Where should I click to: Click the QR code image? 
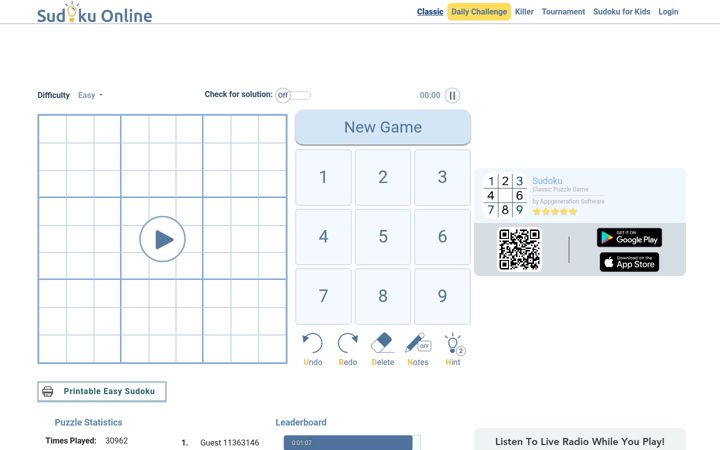pos(519,249)
